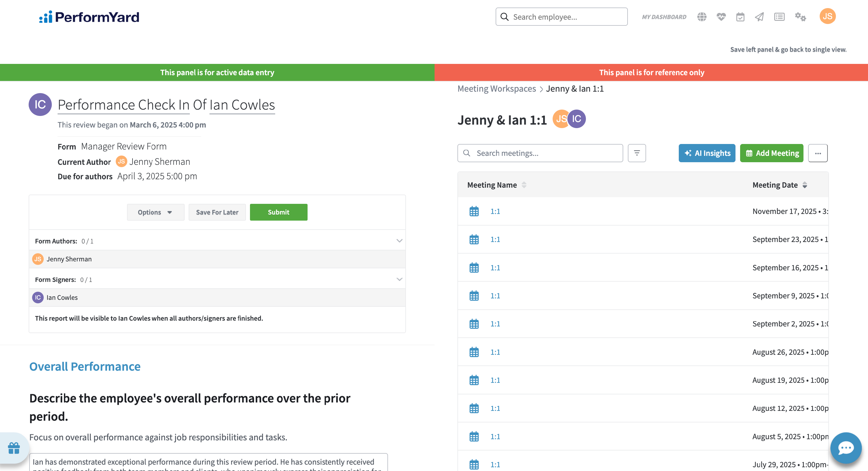
Task: Click the AI Insights button
Action: pos(707,153)
